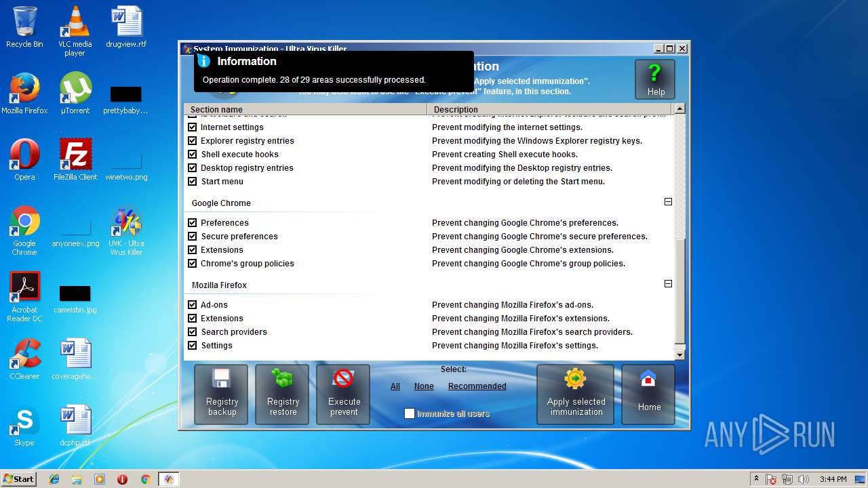Open Recycle Bin on the desktop
Viewport: 868px width, 488px height.
click(x=24, y=27)
